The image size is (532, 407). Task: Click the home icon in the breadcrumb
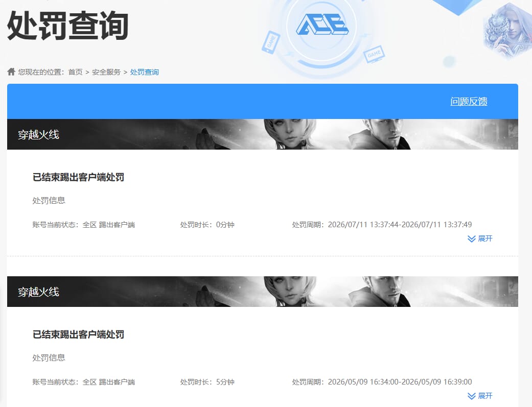point(11,71)
